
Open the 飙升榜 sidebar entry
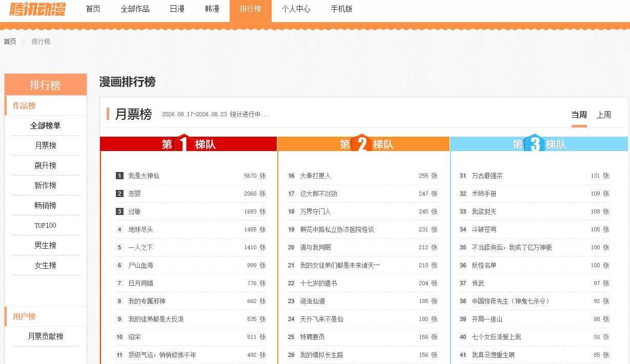46,165
